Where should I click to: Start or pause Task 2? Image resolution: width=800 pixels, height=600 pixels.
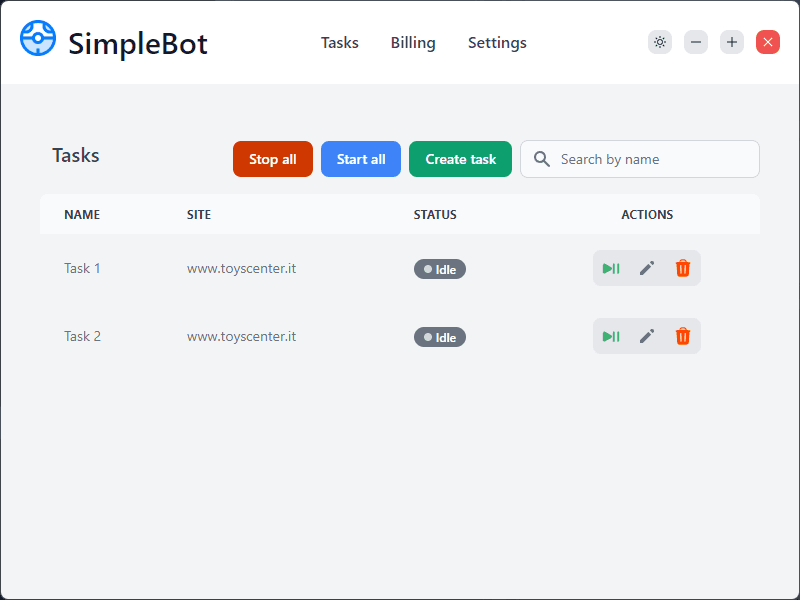pyautogui.click(x=611, y=336)
